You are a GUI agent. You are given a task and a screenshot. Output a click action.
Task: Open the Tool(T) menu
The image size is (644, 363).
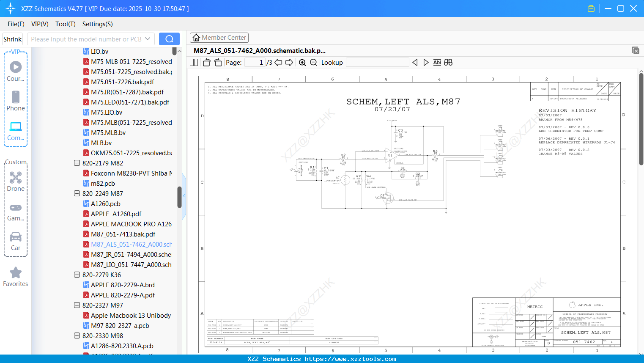66,24
